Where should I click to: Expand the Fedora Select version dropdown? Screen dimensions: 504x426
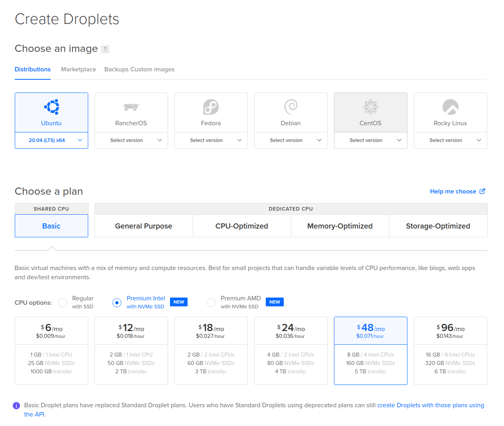(211, 140)
